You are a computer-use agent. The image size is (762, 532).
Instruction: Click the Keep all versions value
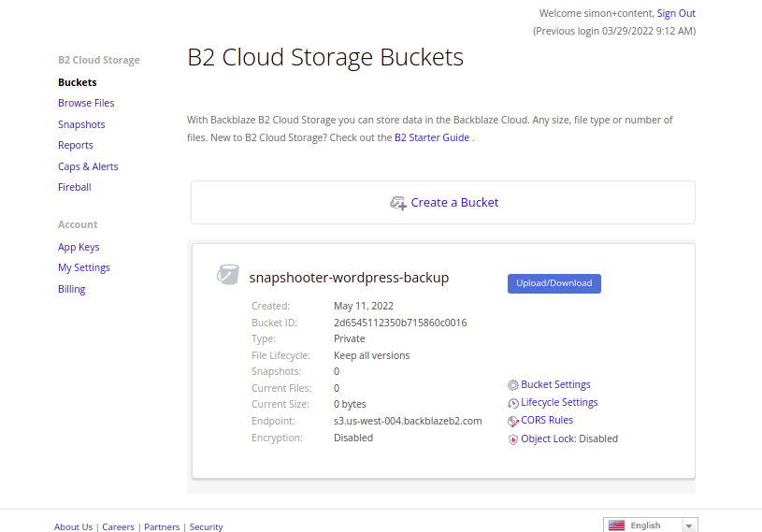tap(371, 355)
